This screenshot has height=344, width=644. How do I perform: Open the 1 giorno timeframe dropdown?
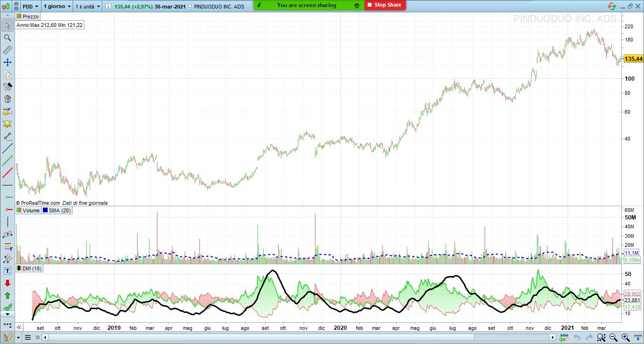click(x=57, y=6)
